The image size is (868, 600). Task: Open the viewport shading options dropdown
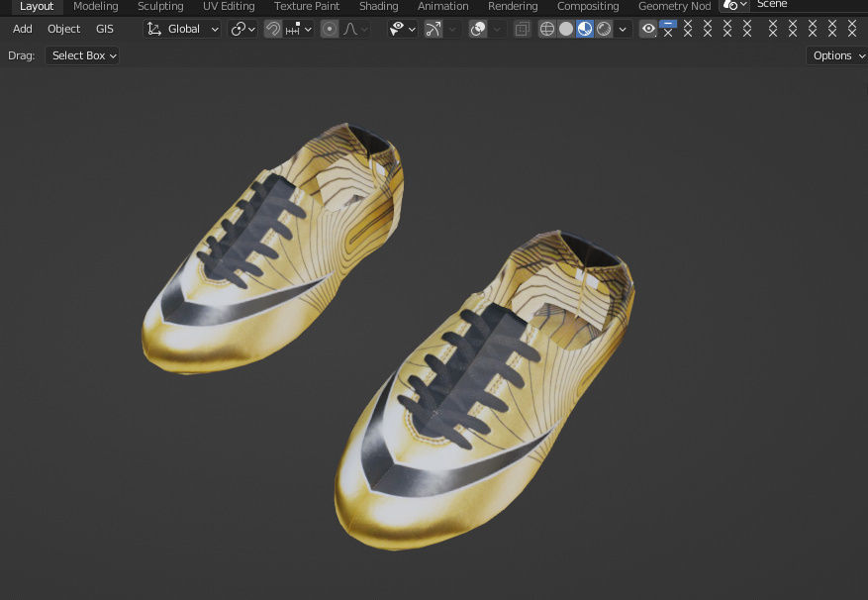623,29
